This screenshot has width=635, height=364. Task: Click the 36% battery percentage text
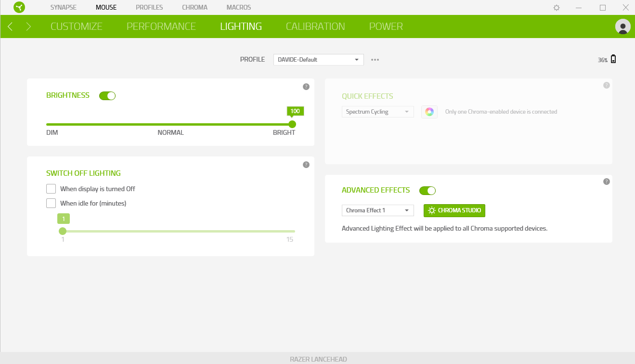point(603,60)
